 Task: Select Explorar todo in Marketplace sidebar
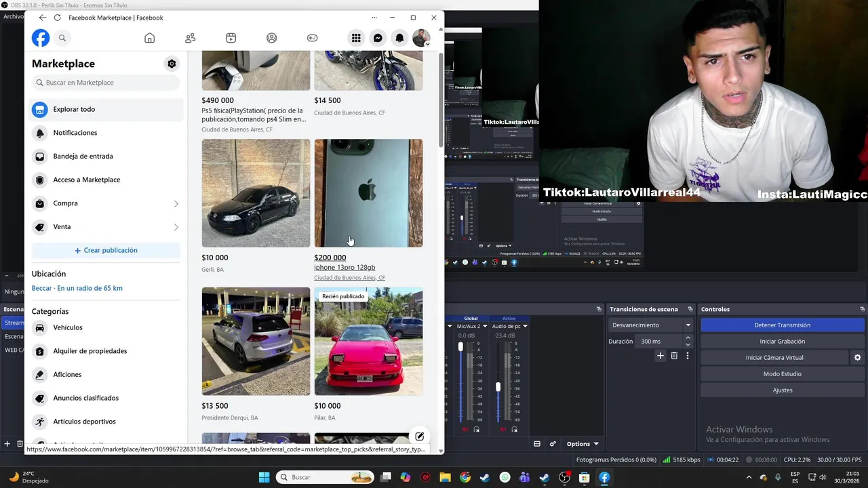pyautogui.click(x=106, y=109)
